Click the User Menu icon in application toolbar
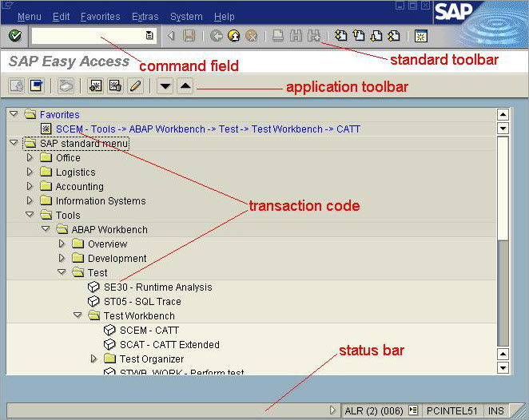 [x=16, y=86]
